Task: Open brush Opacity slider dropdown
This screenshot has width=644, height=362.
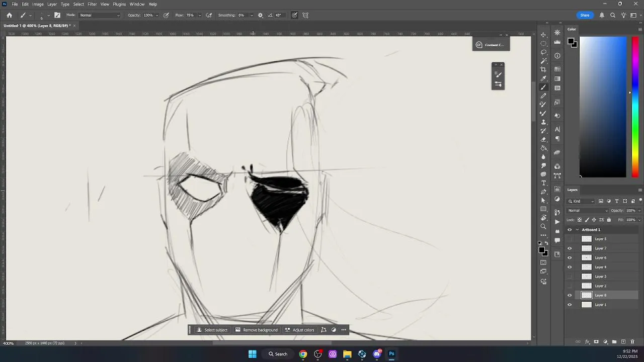Action: coord(157,15)
